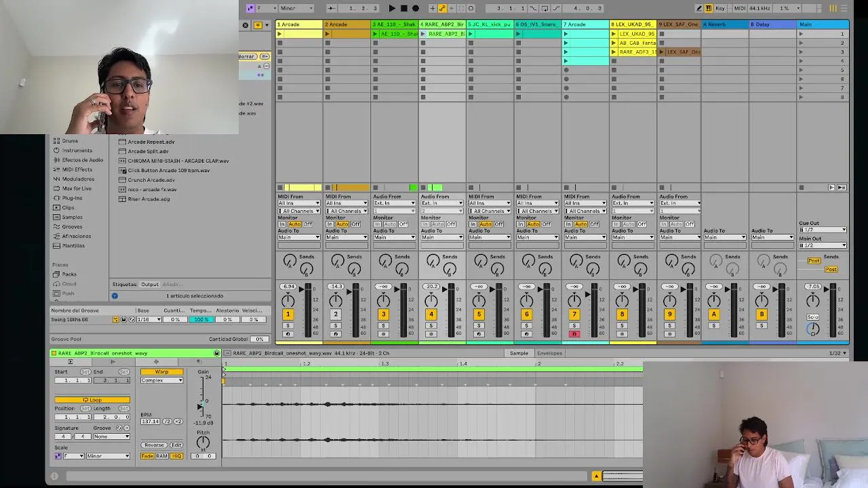Screen dimensions: 868x488
Task: Open the Main Out dropdown
Action: [823, 245]
